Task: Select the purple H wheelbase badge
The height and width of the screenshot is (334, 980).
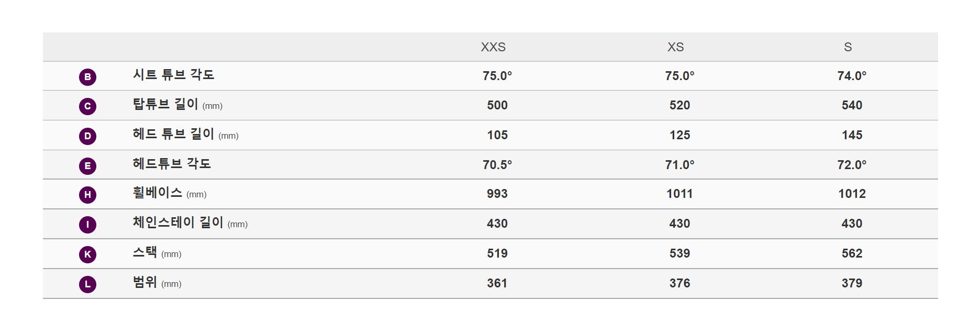Action: [87, 195]
